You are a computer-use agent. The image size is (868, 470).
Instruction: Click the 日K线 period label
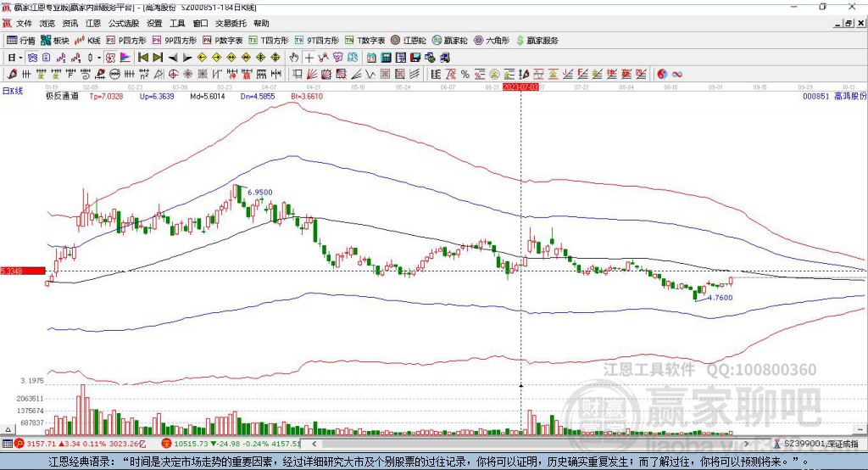pos(13,91)
